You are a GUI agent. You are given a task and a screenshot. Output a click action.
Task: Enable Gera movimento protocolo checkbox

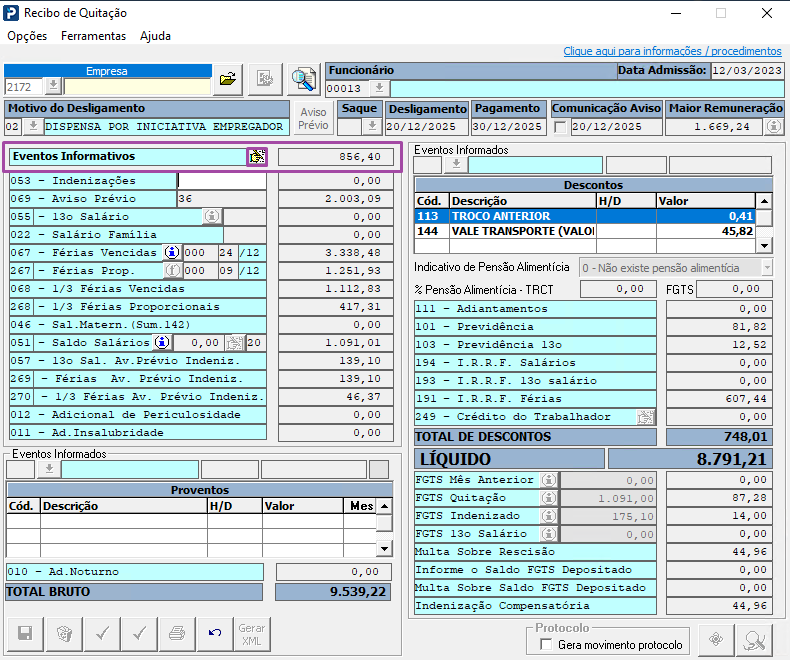coord(546,644)
